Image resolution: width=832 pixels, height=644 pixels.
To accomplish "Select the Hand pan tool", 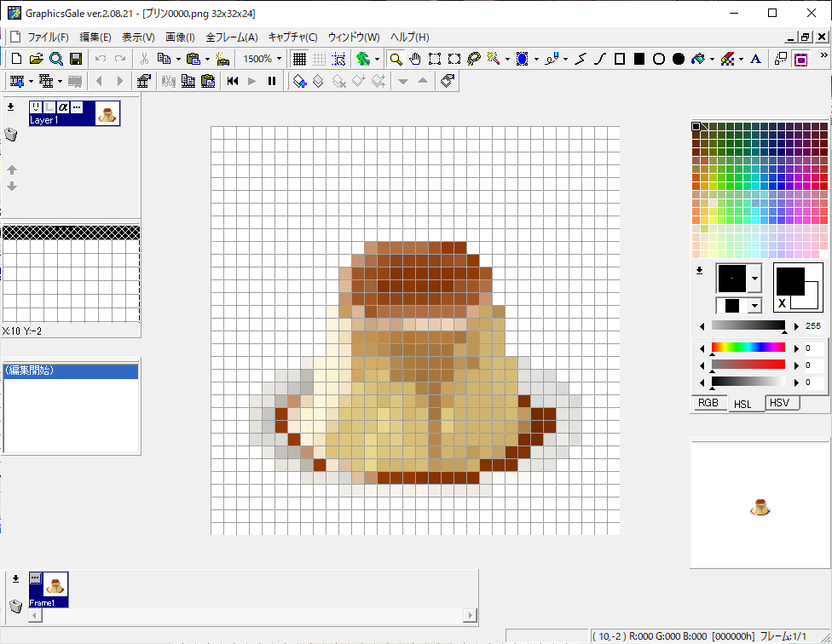I will point(415,59).
